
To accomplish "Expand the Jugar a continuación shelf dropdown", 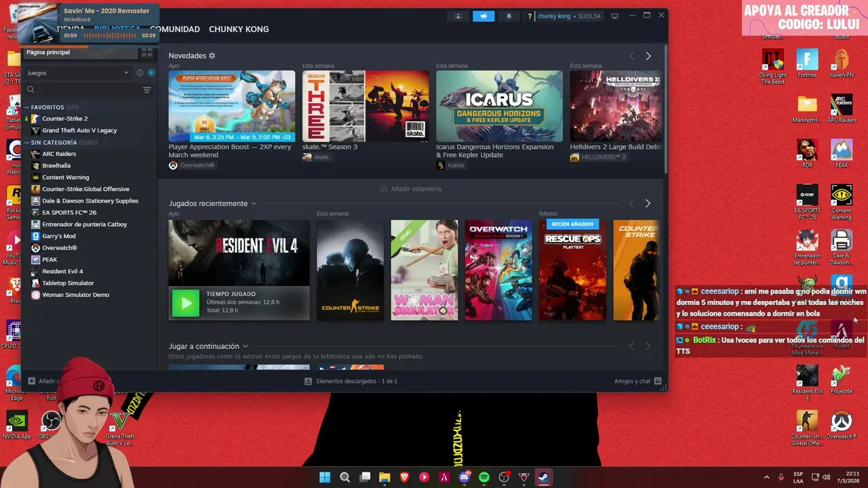I will [x=245, y=346].
